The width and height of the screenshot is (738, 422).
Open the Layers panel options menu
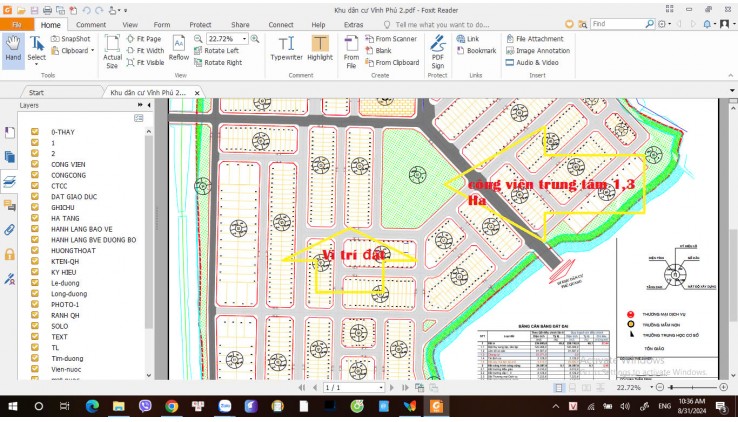(138, 118)
